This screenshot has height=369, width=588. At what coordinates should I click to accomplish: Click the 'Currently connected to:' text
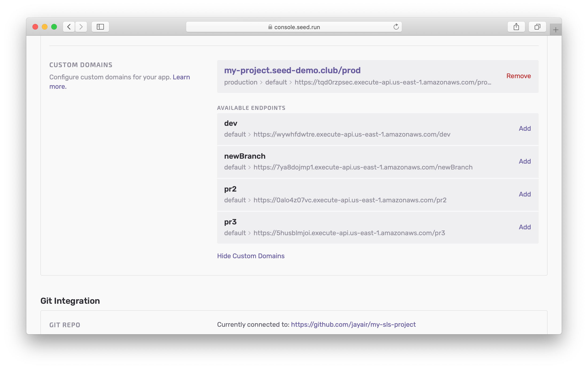coord(253,324)
